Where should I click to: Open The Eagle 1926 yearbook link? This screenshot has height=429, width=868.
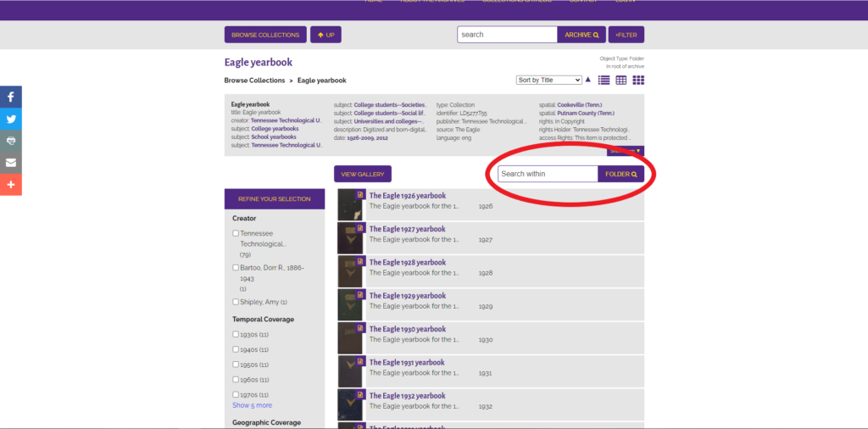(x=408, y=195)
